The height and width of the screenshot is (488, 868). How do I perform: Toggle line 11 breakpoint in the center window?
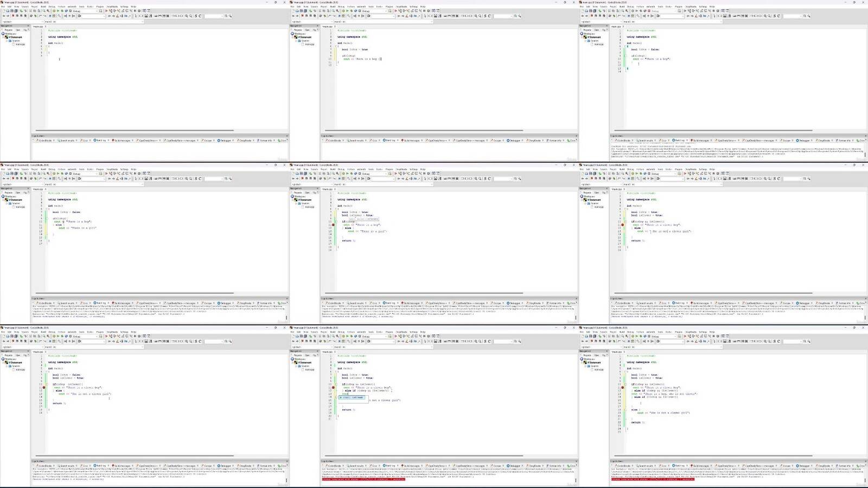pos(333,224)
